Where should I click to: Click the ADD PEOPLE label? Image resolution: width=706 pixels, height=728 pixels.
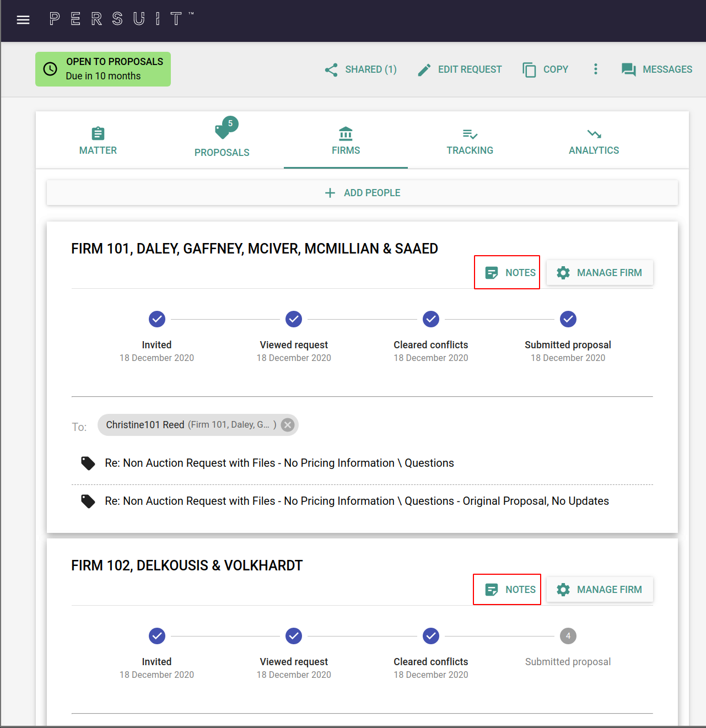tap(372, 193)
